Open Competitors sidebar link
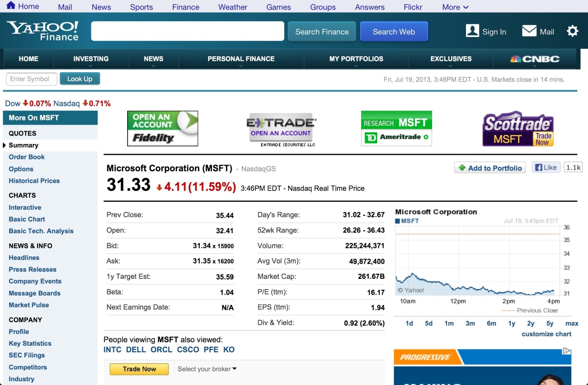 [x=28, y=367]
